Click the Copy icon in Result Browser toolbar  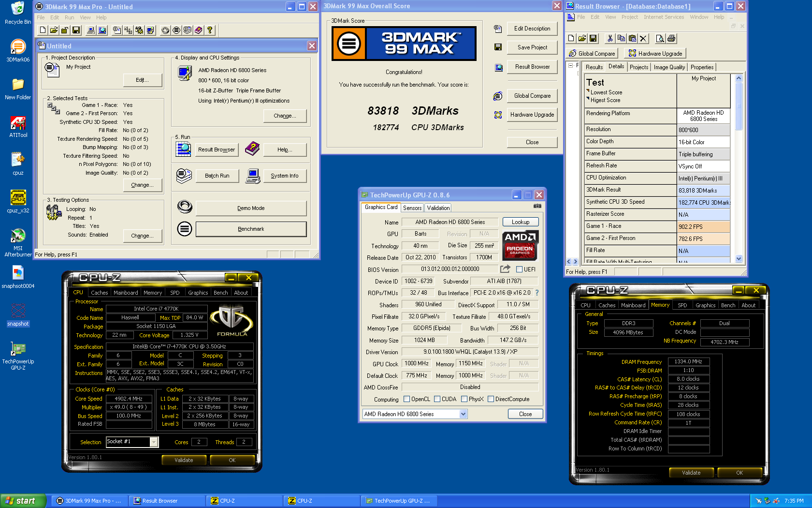coord(621,38)
